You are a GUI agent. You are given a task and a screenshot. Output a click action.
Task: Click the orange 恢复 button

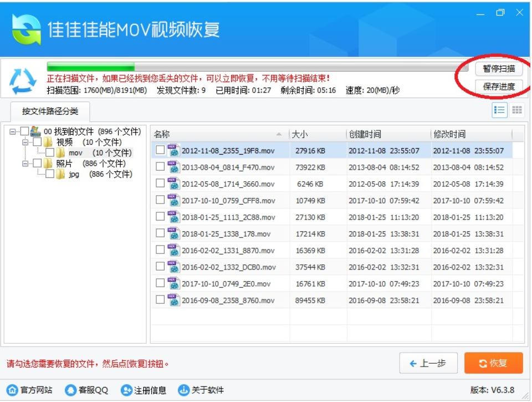pyautogui.click(x=493, y=363)
